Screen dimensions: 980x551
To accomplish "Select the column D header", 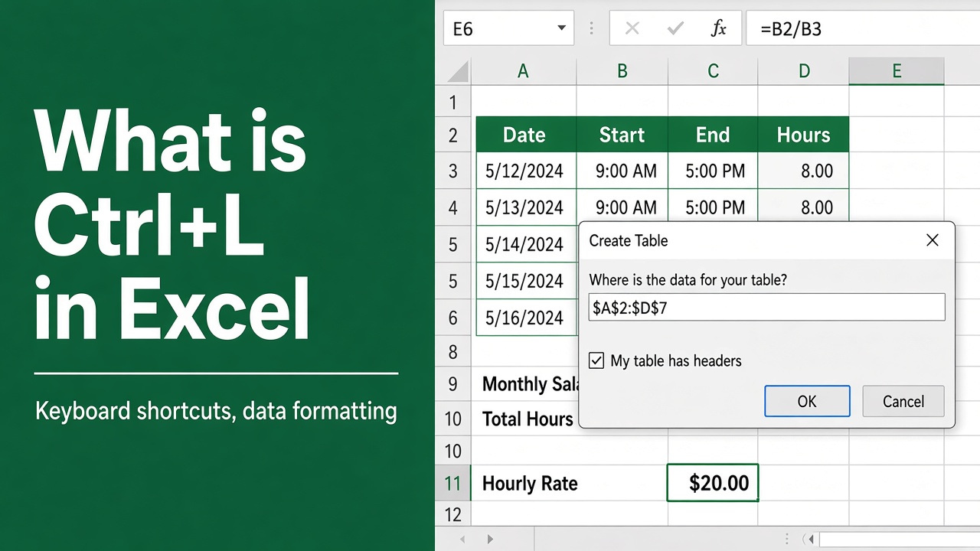I will (x=804, y=71).
